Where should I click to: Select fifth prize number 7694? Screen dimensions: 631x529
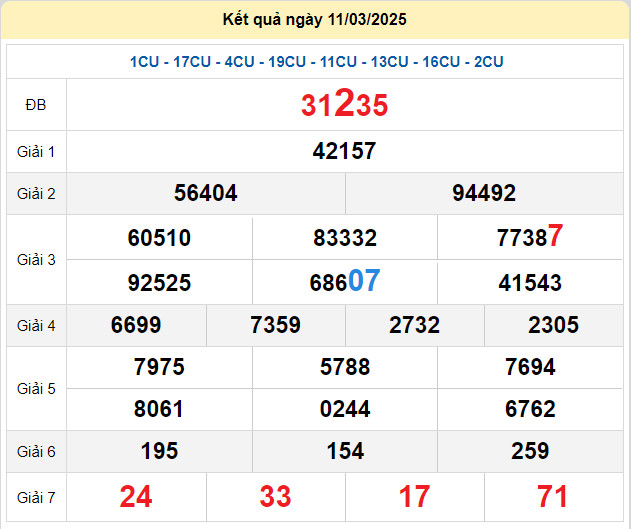pos(530,367)
